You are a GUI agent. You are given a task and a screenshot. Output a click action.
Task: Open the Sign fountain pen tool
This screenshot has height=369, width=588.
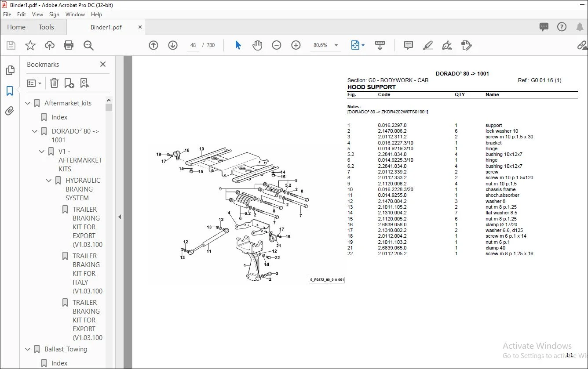tap(447, 45)
